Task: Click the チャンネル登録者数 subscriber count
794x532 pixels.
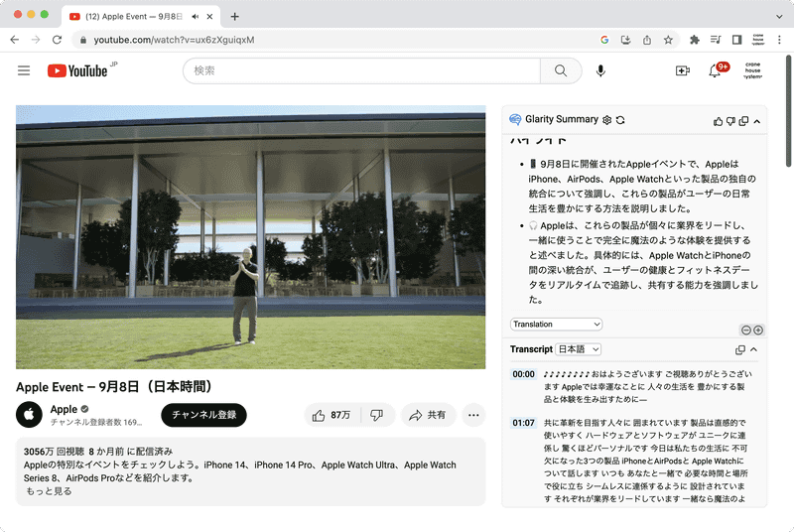Action: tap(96, 422)
